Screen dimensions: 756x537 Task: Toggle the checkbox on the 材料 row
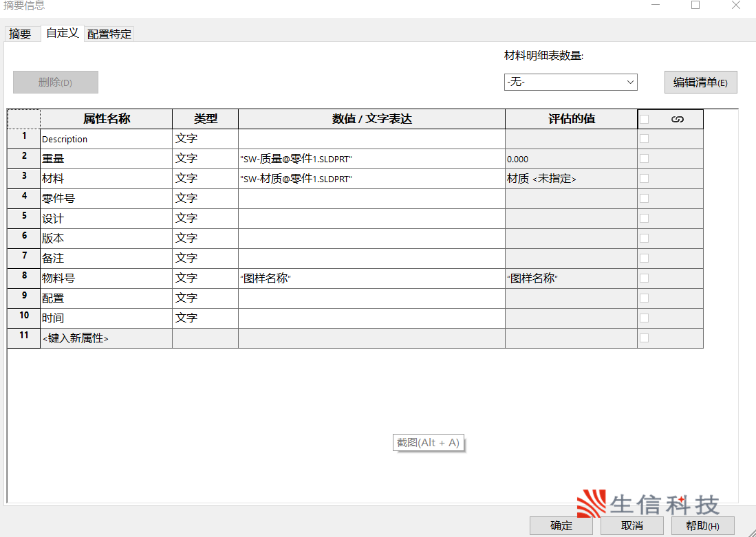click(644, 178)
